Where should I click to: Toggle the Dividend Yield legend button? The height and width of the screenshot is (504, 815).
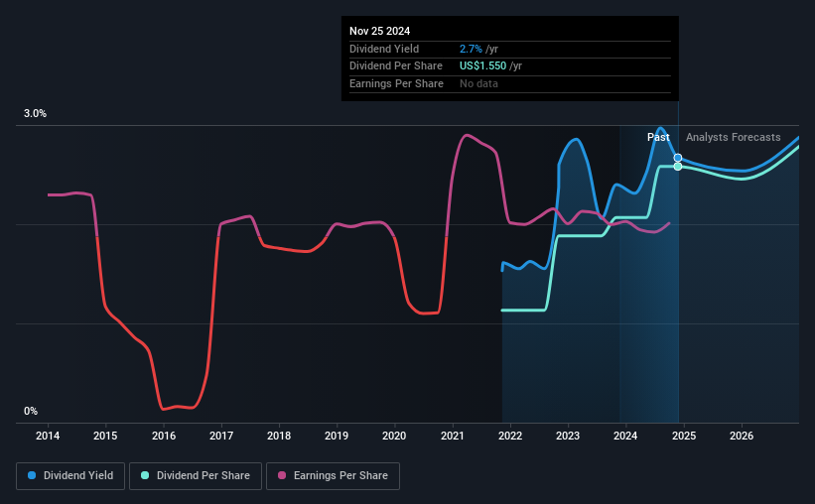[x=70, y=476]
